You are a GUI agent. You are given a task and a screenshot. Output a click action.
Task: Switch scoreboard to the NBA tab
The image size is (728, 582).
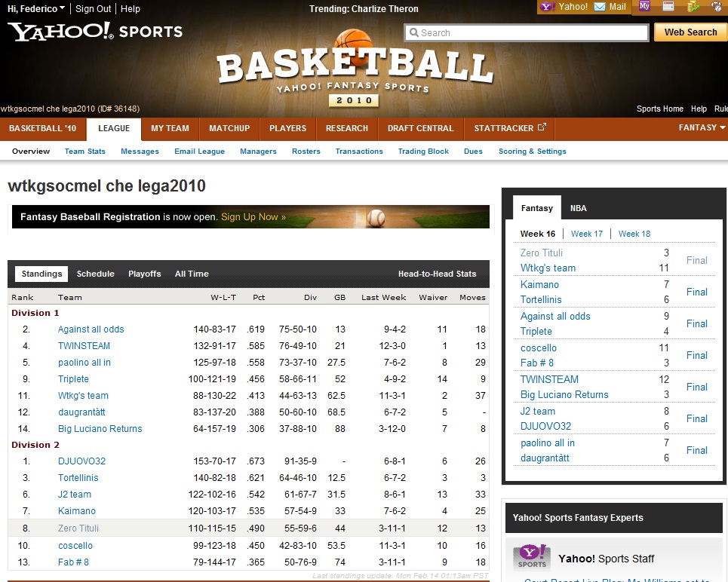578,208
